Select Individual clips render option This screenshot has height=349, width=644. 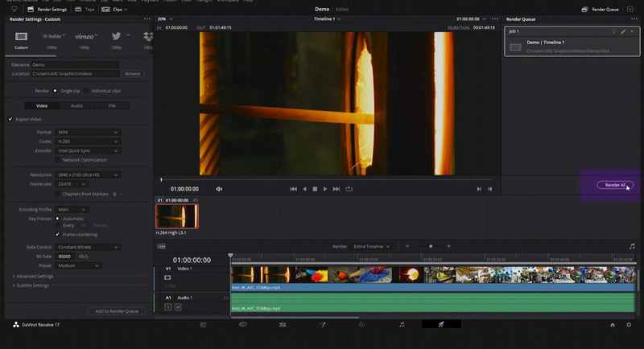coord(86,91)
